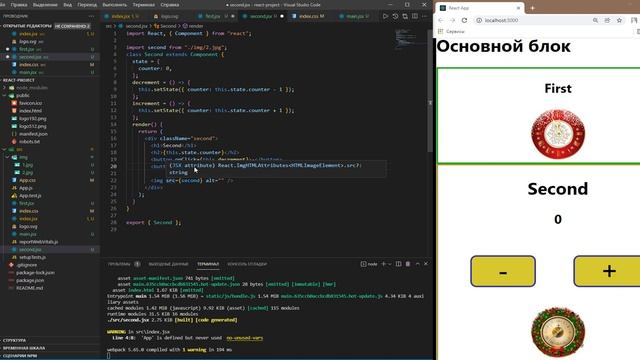This screenshot has width=640, height=360.
Task: Collapse the REACT-PROJECT section header
Action: click(19, 80)
